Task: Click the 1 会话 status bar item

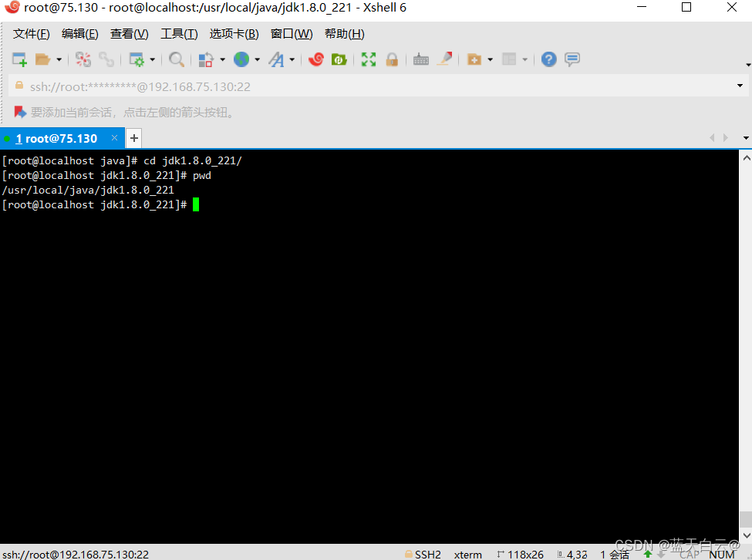Action: tap(613, 554)
